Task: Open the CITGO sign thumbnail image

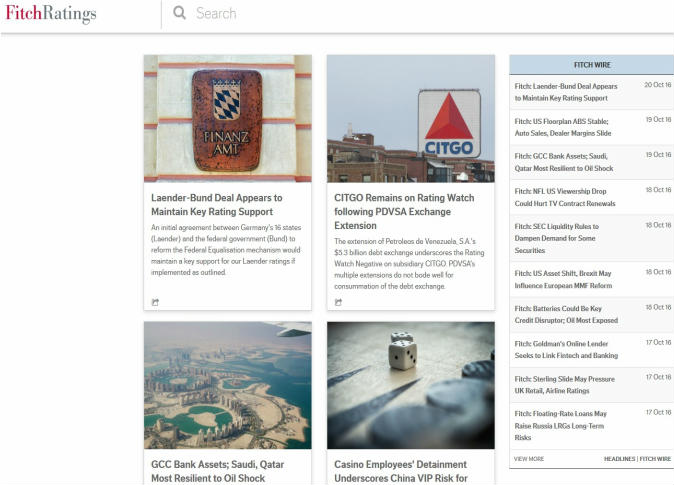Action: pos(411,118)
